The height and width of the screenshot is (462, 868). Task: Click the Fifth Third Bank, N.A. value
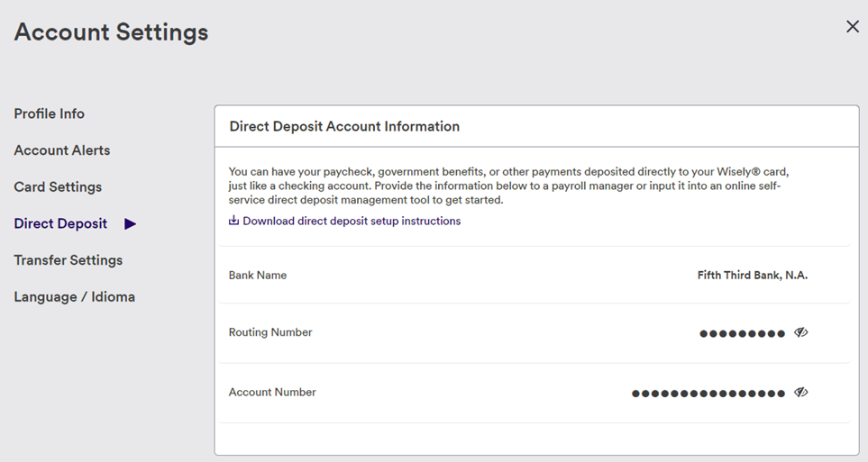coord(753,275)
